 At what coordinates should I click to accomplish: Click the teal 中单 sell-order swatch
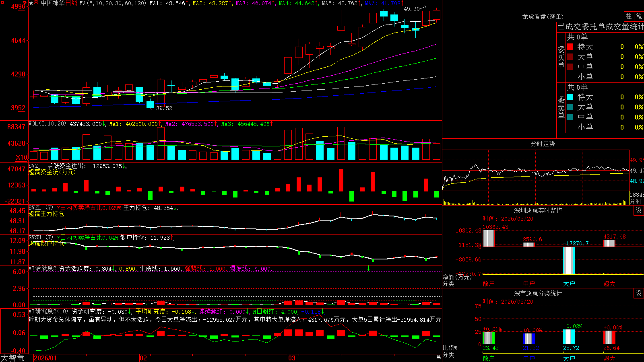click(570, 117)
